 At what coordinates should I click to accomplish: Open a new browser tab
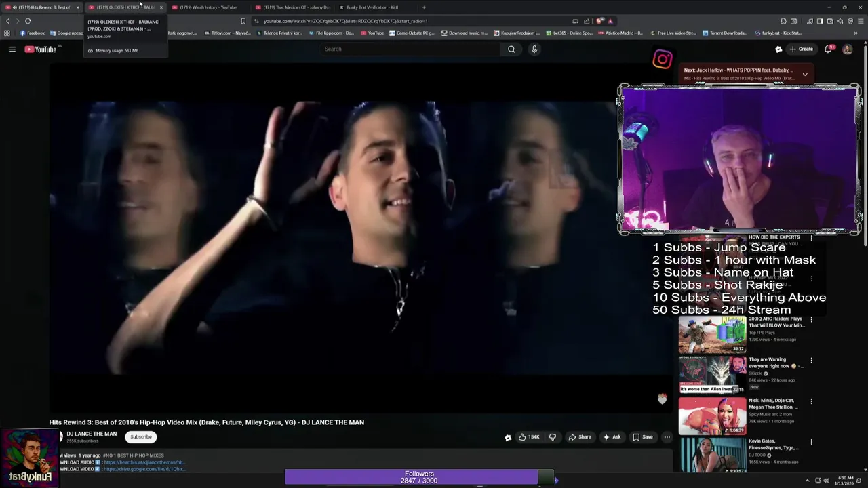coord(424,7)
